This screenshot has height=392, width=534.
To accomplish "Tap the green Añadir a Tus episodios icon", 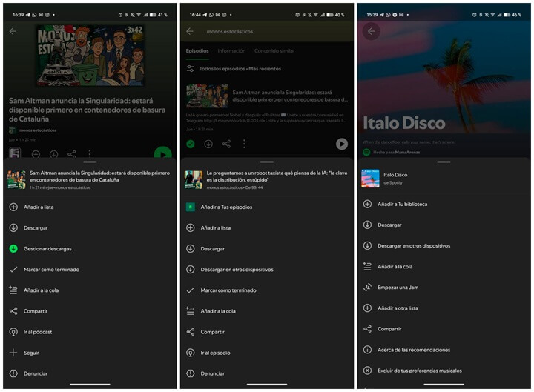I will [191, 207].
